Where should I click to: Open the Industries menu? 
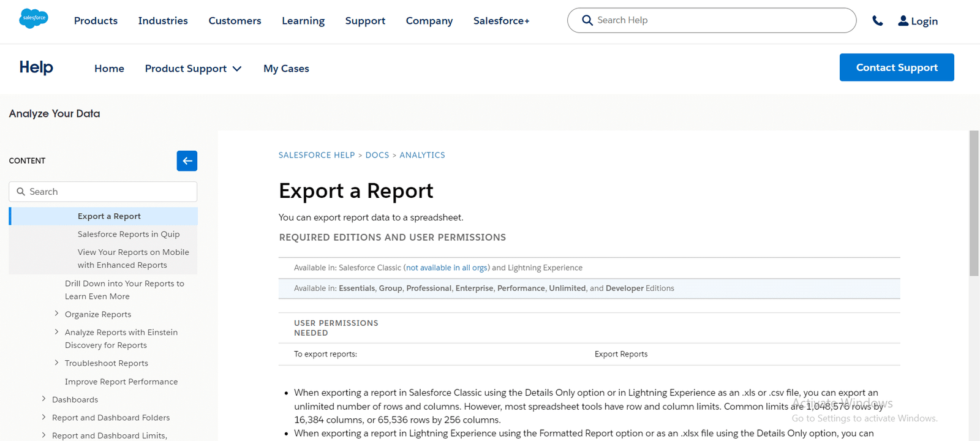pos(163,21)
